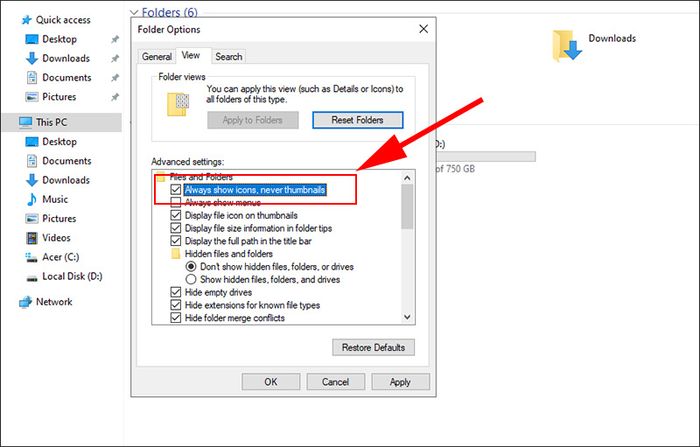Click the advanced settings scrollbar down arrow

pos(407,317)
